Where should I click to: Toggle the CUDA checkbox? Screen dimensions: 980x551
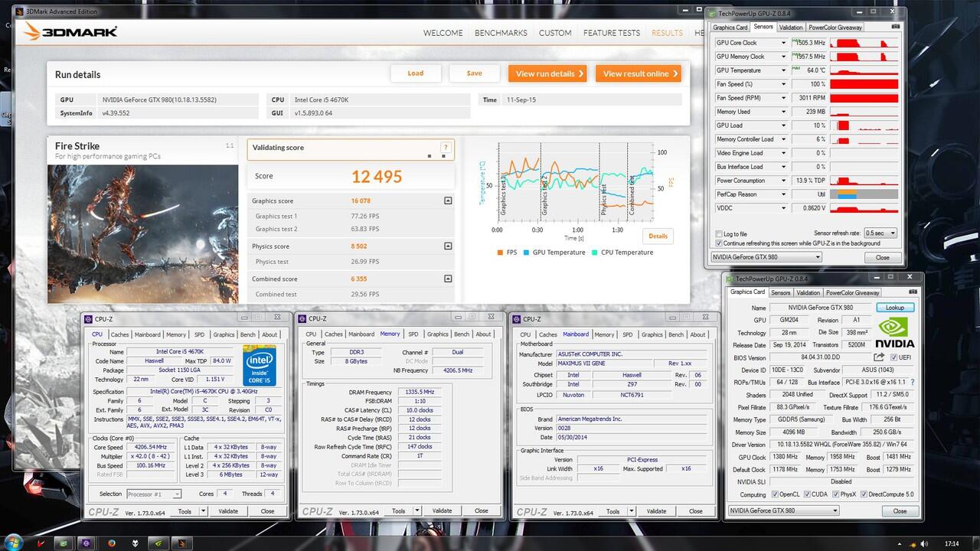[x=806, y=494]
